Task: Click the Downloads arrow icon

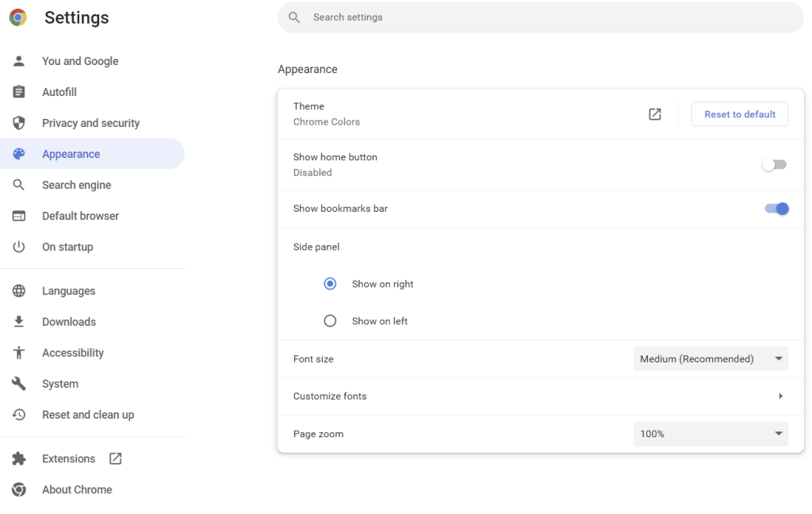Action: point(19,321)
